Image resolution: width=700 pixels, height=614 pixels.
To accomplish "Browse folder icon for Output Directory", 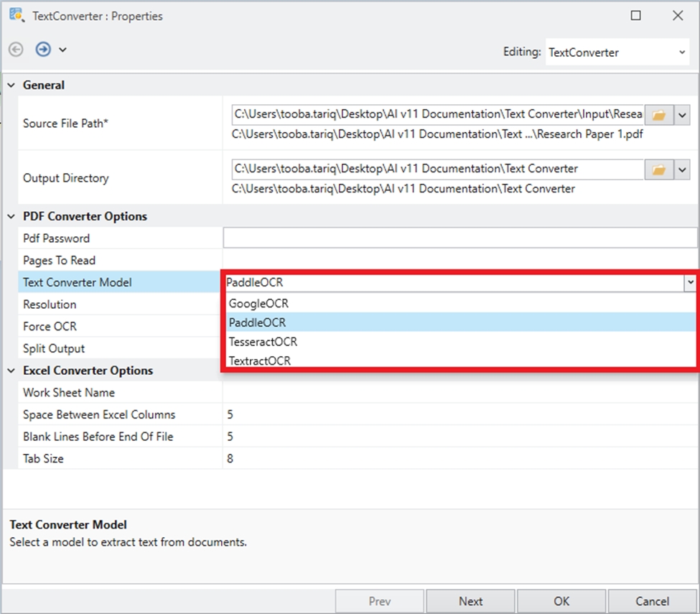I will (658, 169).
